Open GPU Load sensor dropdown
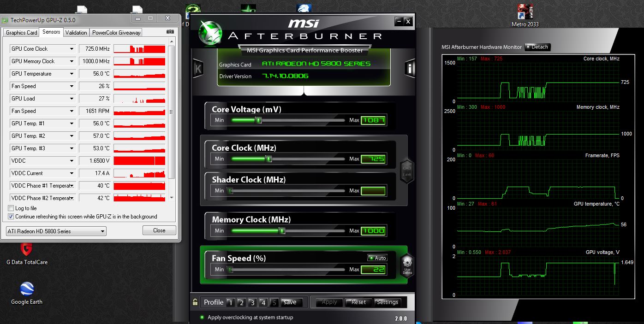 coord(72,99)
